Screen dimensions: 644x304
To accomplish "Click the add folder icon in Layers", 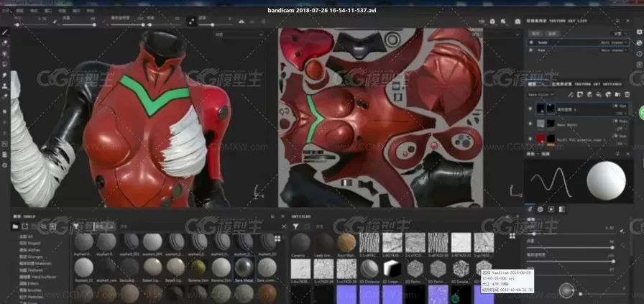I will coord(617,94).
